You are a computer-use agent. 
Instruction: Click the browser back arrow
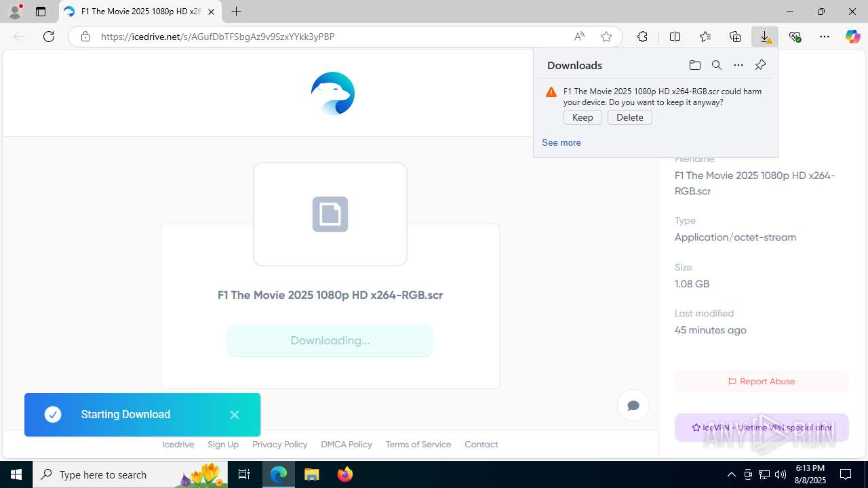(19, 37)
